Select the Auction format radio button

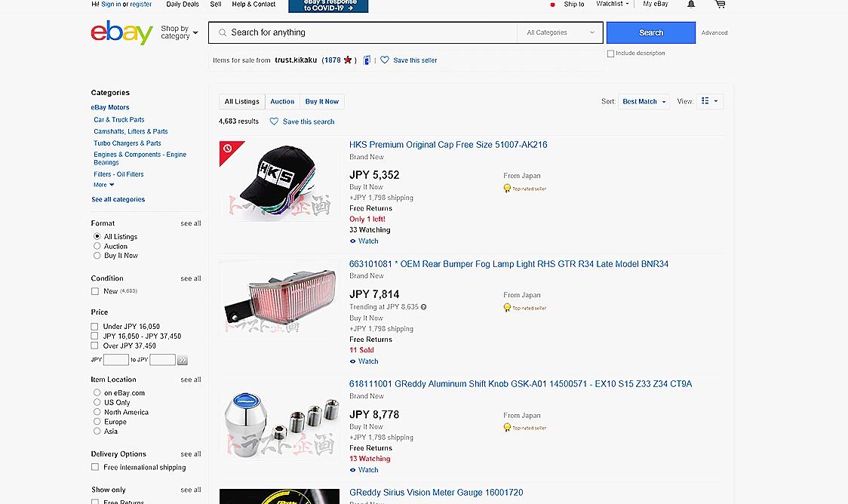(x=97, y=246)
